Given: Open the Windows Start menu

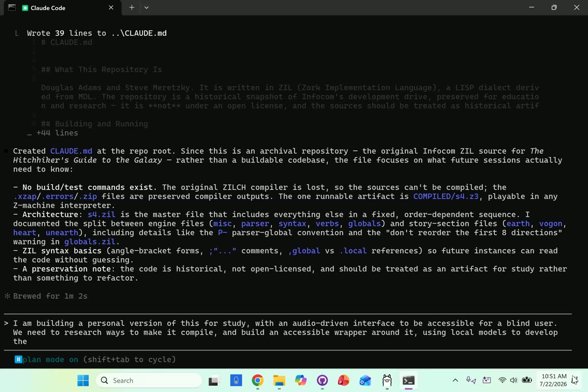Looking at the screenshot, I should pos(83,380).
